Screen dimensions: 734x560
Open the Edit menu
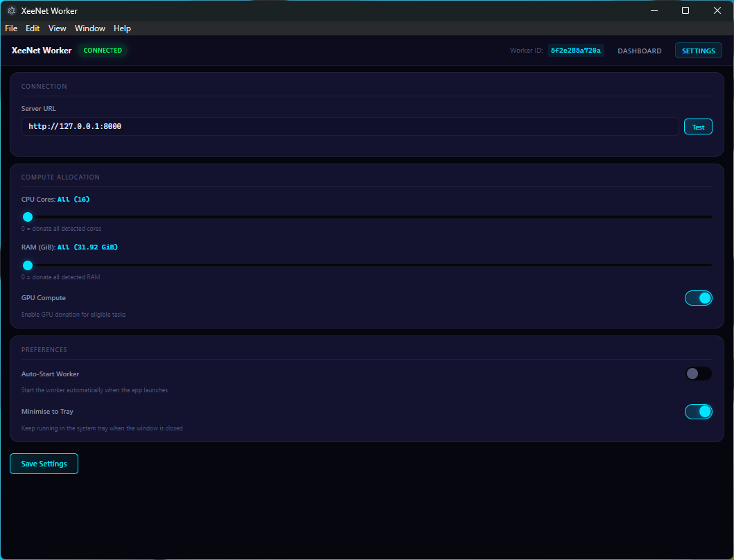[33, 28]
